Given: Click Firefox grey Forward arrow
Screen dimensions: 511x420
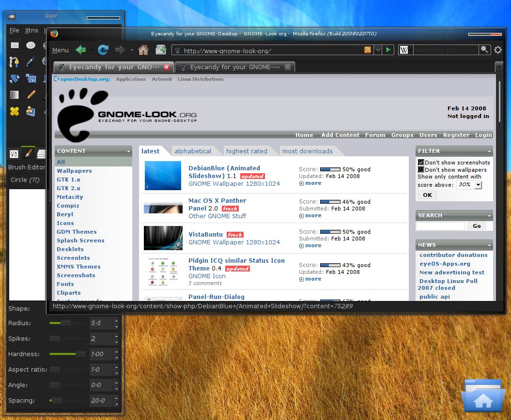Looking at the screenshot, I should [x=120, y=50].
